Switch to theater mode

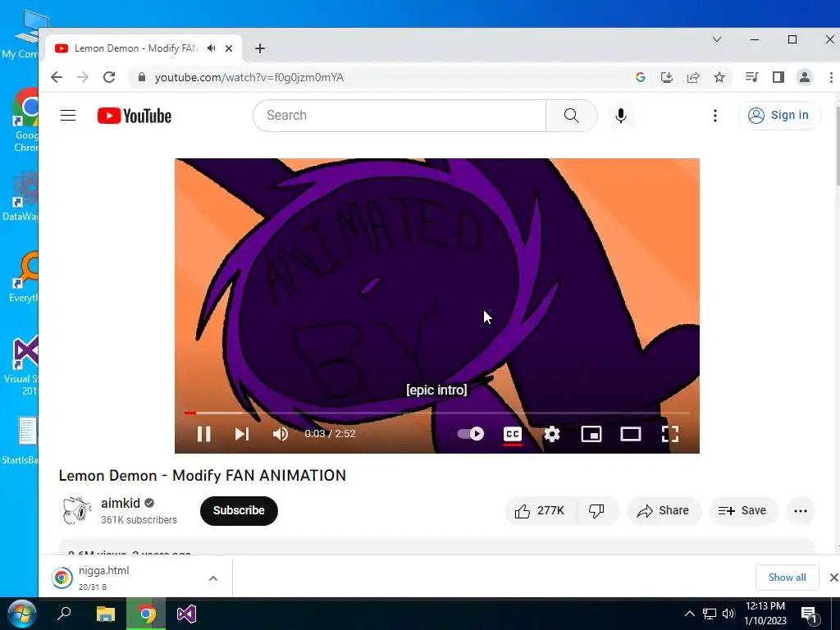(631, 433)
